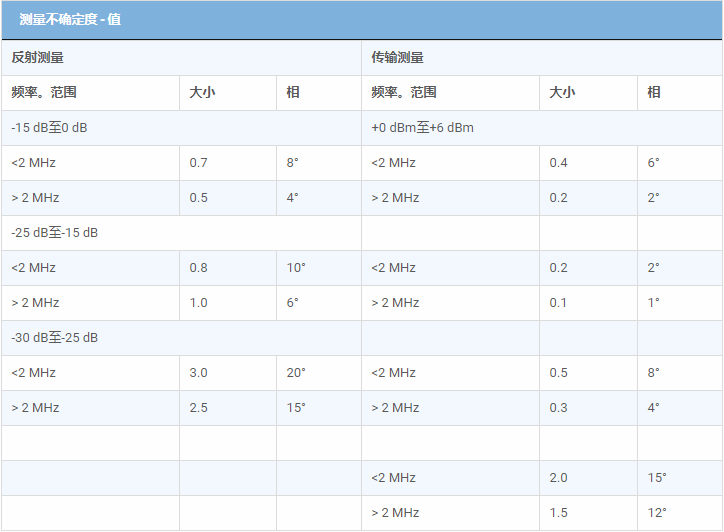The image size is (724, 532).
Task: Select the 传输测量 section header
Action: (x=397, y=58)
